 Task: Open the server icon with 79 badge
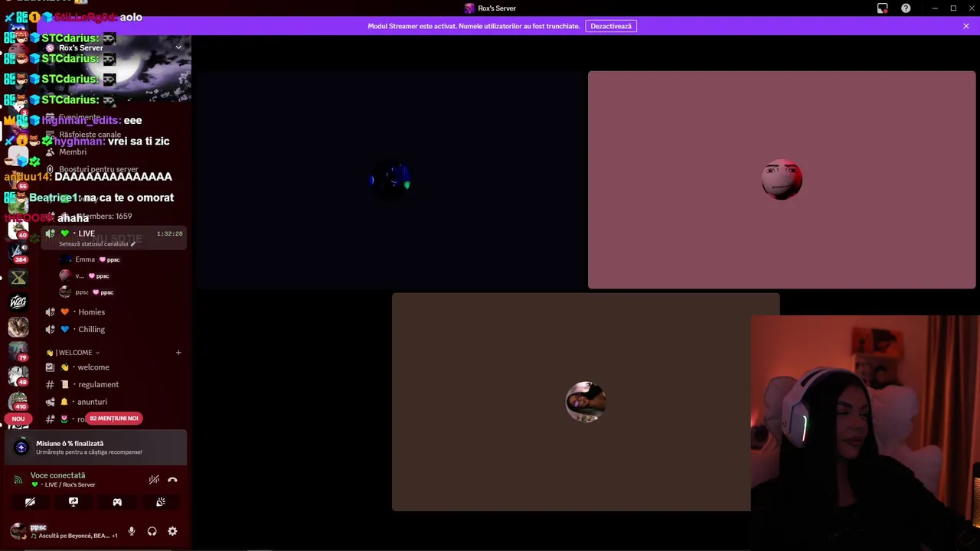[18, 351]
